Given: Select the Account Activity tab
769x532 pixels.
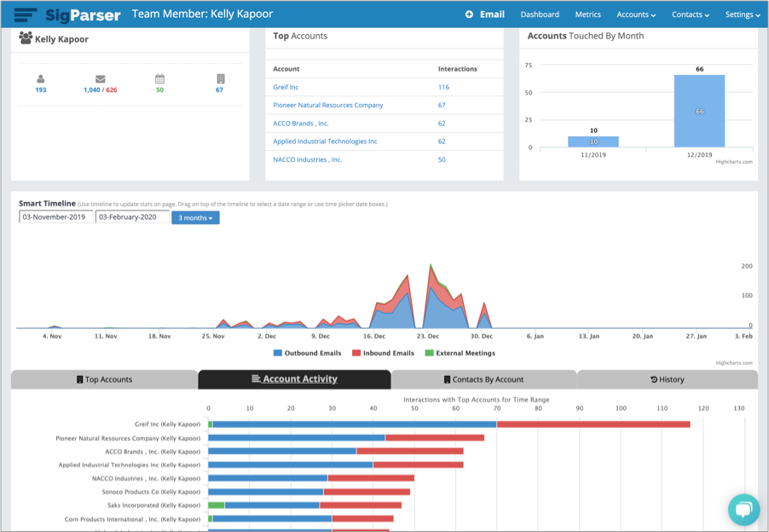Looking at the screenshot, I should click(x=294, y=379).
